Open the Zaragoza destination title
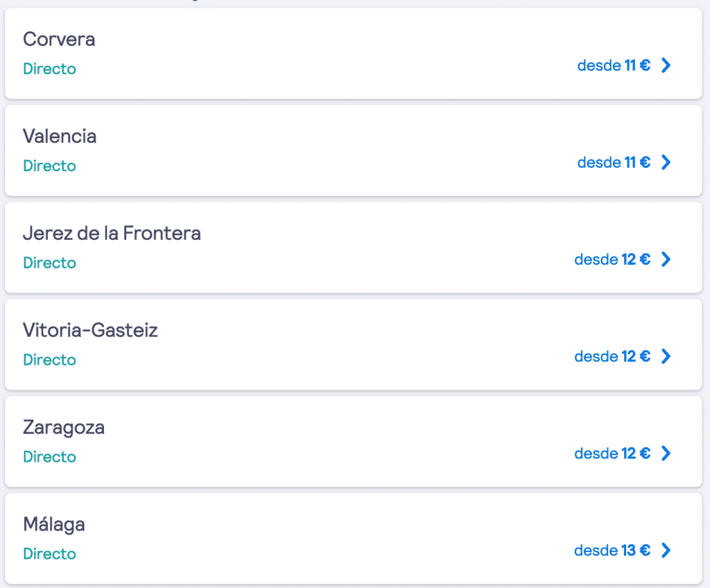Image resolution: width=710 pixels, height=588 pixels. click(x=64, y=427)
